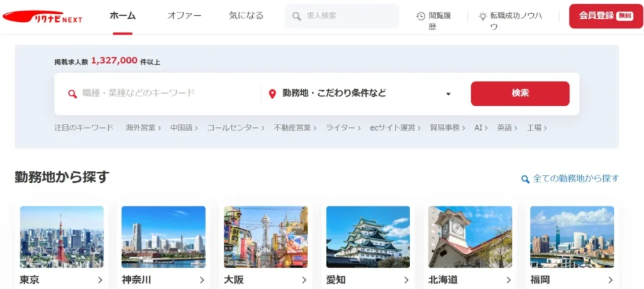Expand the 福岡 location chevron

[610, 280]
